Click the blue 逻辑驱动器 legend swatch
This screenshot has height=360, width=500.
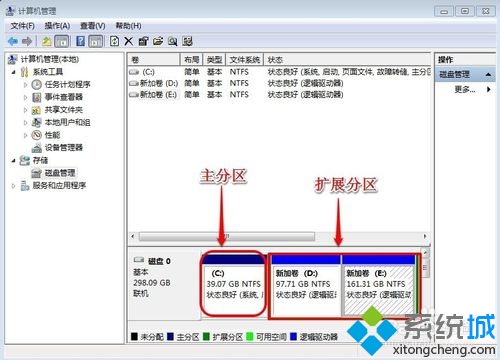coord(293,336)
